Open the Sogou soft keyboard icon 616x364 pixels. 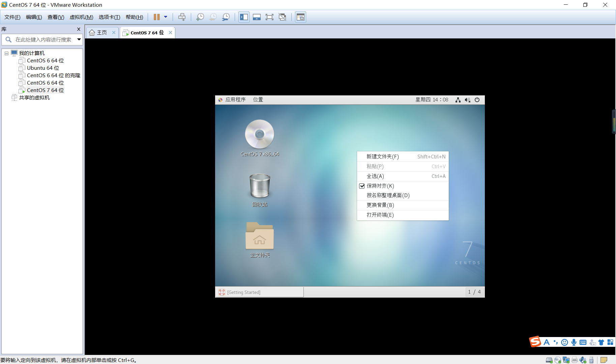pyautogui.click(x=583, y=342)
